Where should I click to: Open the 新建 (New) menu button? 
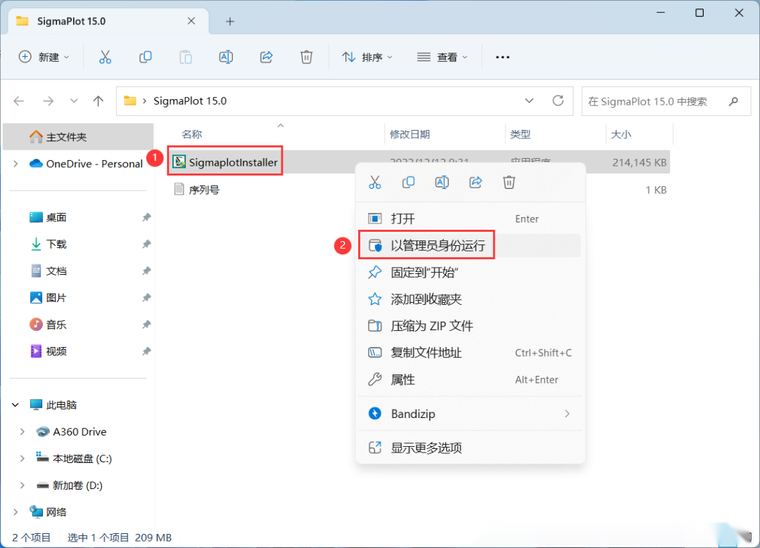tap(44, 57)
